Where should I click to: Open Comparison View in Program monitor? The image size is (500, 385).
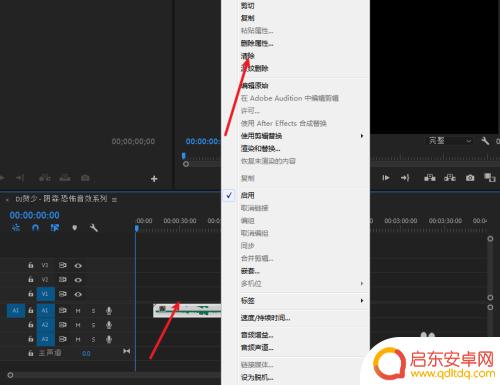coord(490,178)
